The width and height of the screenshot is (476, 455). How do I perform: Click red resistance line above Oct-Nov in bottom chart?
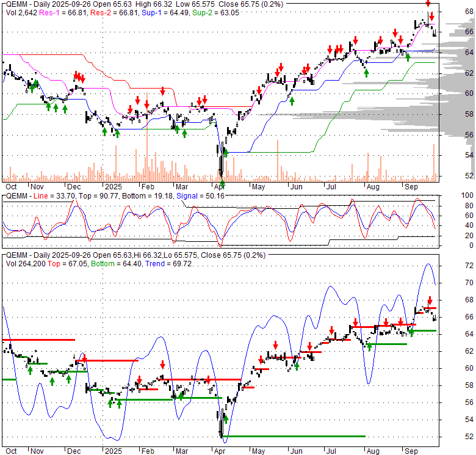(38, 340)
